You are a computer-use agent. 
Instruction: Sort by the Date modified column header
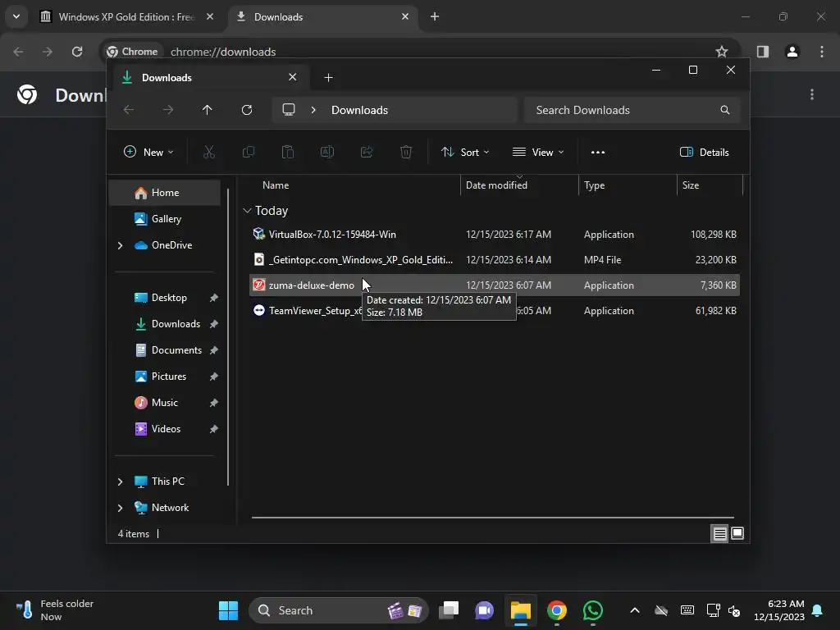[519, 185]
